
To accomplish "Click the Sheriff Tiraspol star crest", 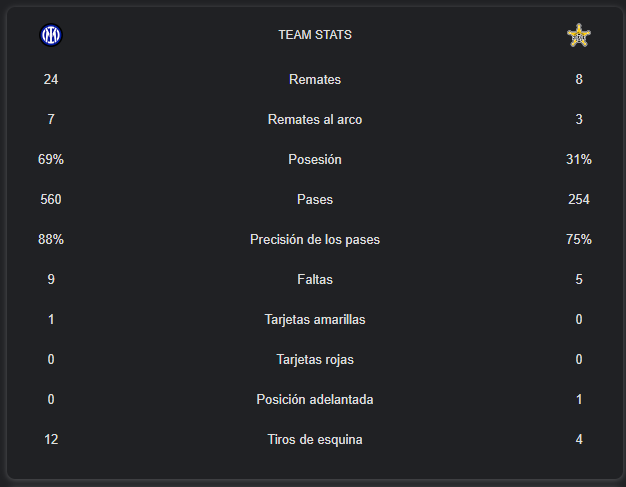I will point(578,36).
